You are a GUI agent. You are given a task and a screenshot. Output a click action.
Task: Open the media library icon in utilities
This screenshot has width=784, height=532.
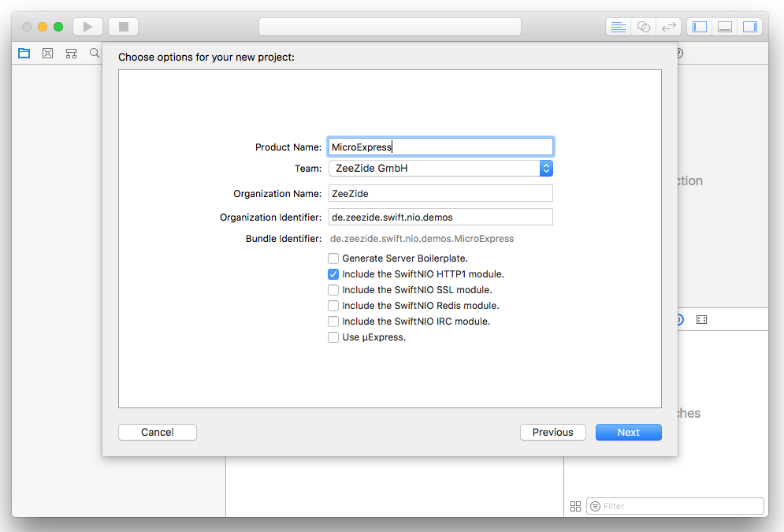click(x=701, y=319)
